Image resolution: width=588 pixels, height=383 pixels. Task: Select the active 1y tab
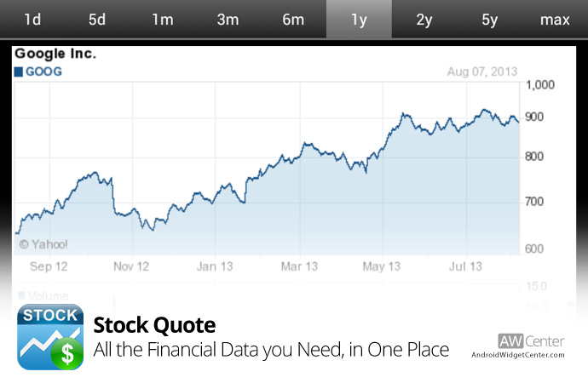point(359,20)
